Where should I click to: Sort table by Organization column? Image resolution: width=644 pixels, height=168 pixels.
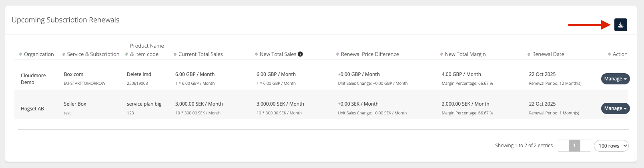click(x=38, y=54)
